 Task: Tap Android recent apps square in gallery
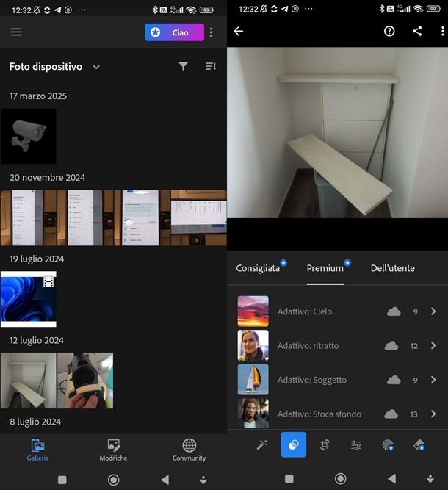(62, 480)
